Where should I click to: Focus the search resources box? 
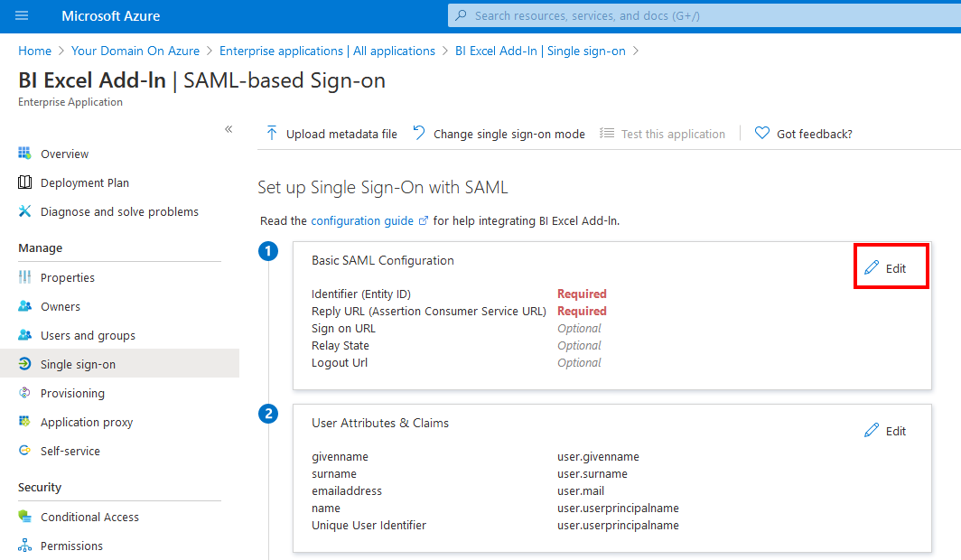click(x=704, y=15)
